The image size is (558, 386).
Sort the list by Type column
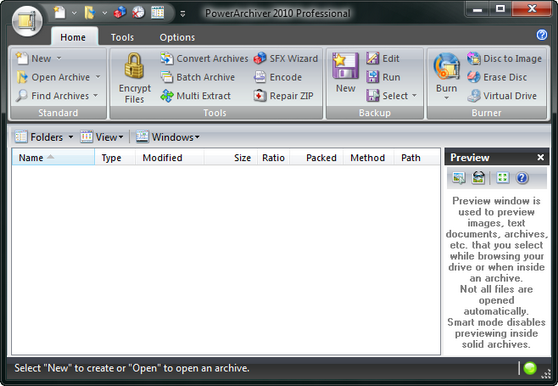click(x=115, y=158)
